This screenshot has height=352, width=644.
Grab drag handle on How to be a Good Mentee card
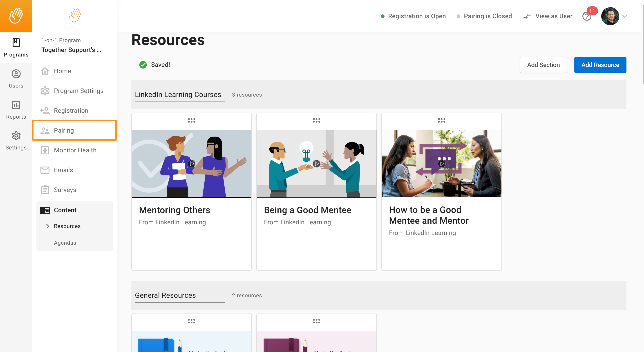[441, 121]
